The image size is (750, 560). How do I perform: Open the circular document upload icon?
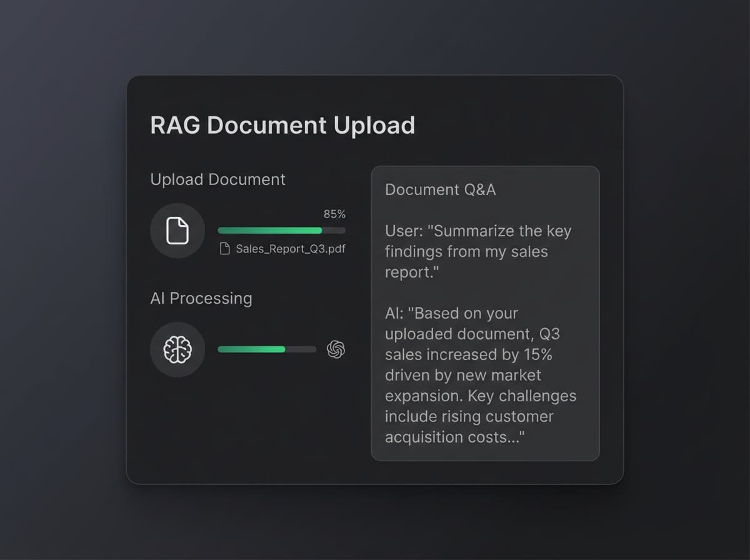pos(177,231)
